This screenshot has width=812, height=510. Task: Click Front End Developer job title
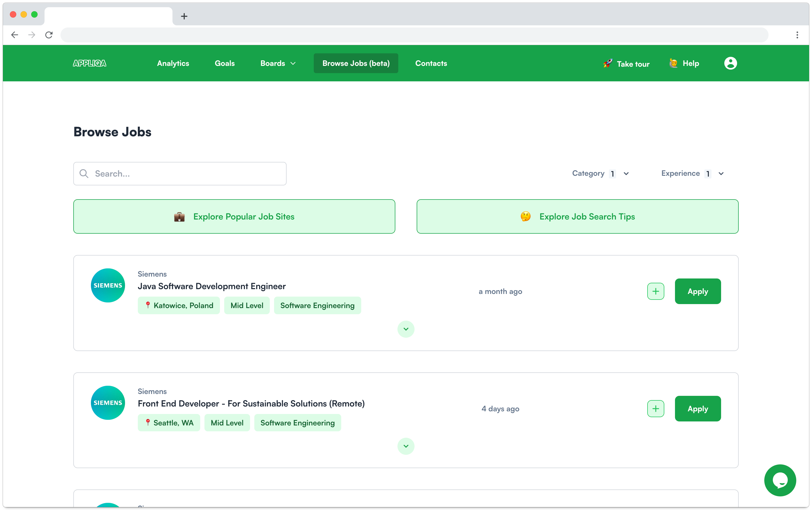[251, 404]
